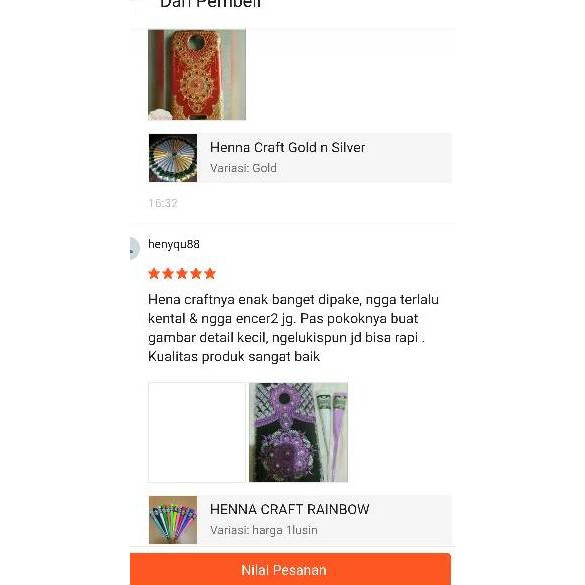Viewport: 585px width, 585px height.
Task: Tap the fifth rating star
Action: coord(210,274)
